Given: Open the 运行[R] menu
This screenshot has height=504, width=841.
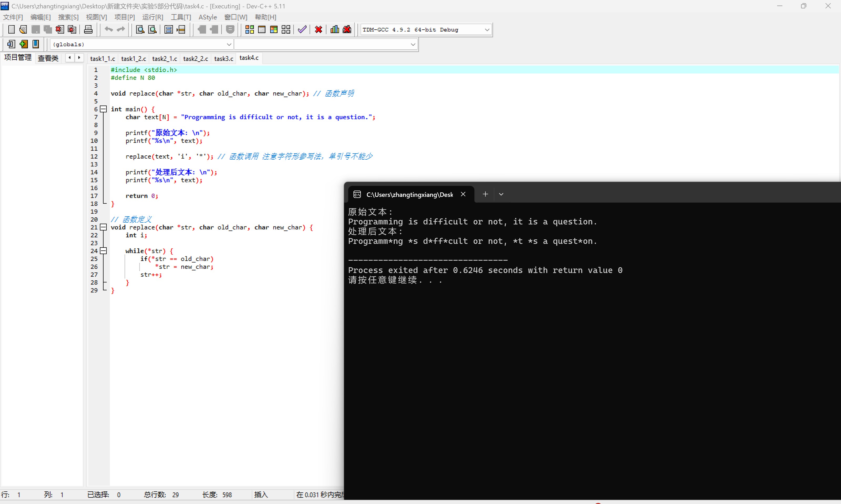Looking at the screenshot, I should point(153,17).
